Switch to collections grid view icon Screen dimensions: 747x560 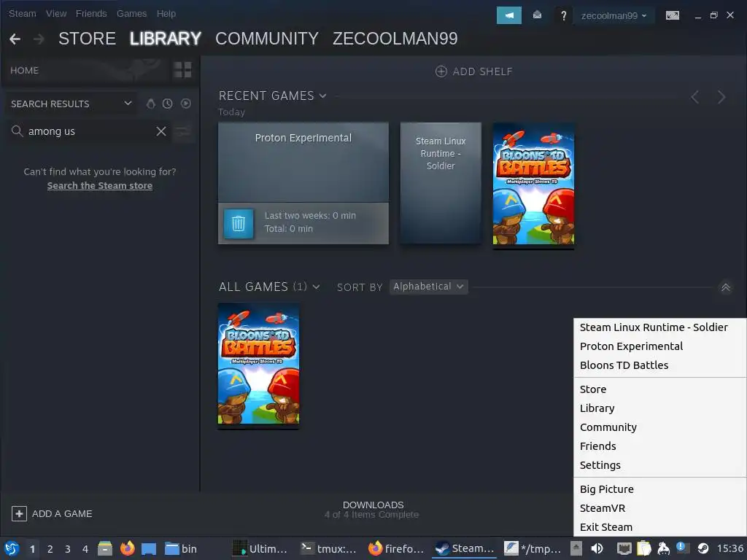(x=182, y=70)
